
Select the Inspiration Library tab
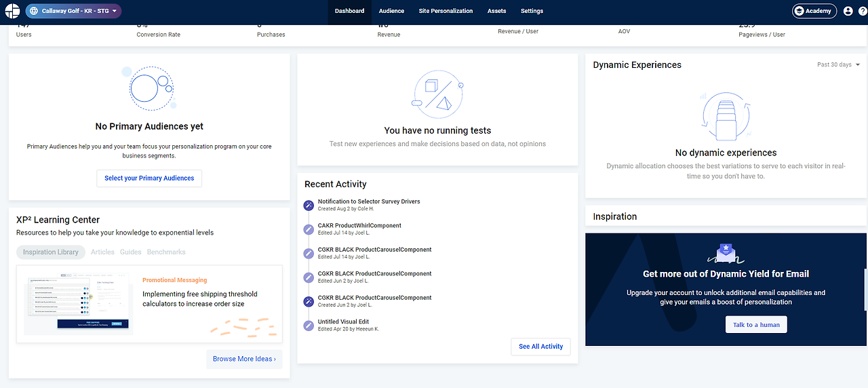[51, 252]
